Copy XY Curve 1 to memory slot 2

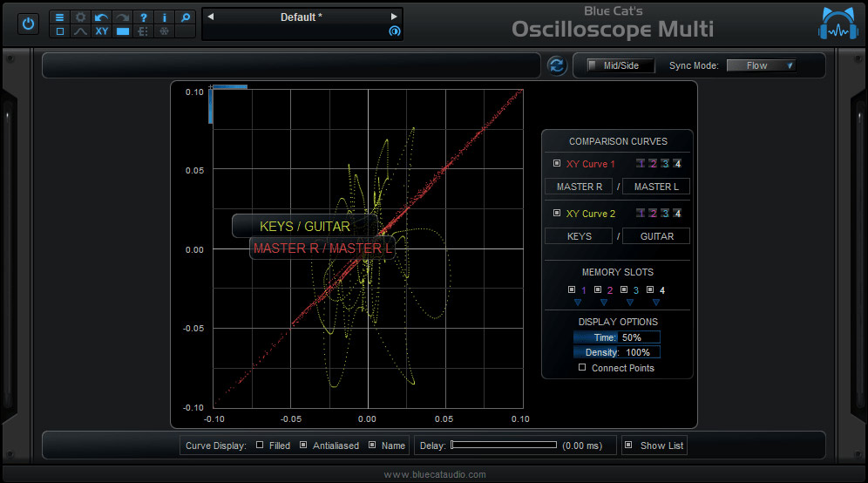(x=653, y=163)
